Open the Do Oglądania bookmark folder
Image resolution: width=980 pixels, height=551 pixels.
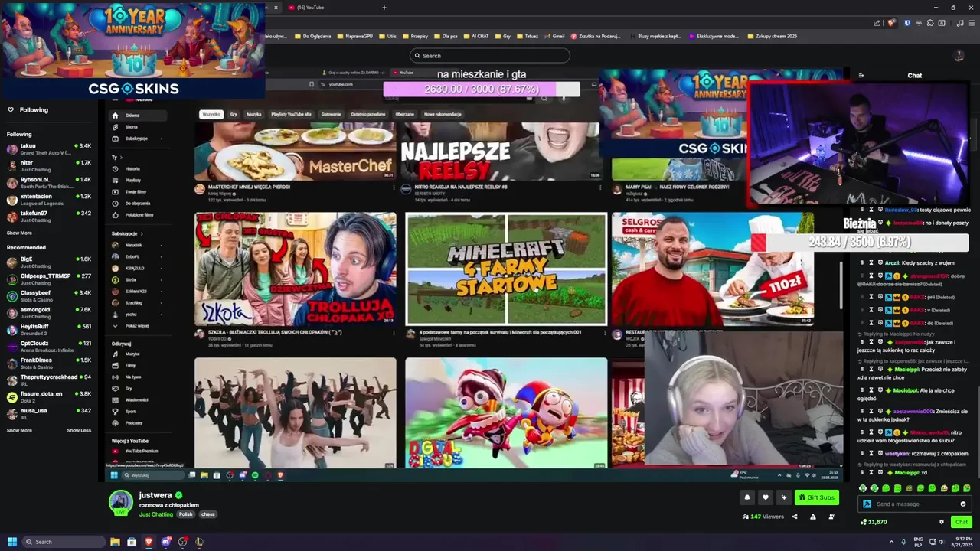(312, 36)
